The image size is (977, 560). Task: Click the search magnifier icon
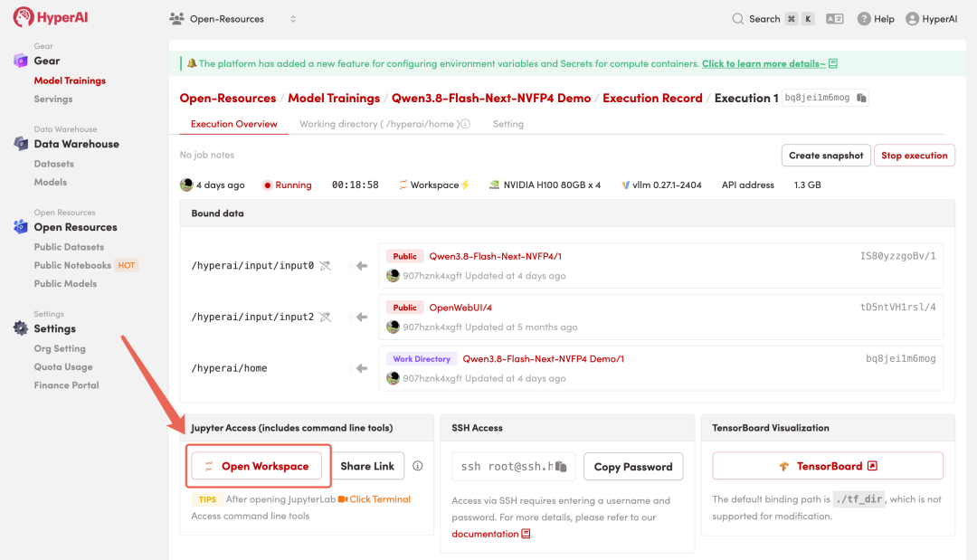point(738,19)
